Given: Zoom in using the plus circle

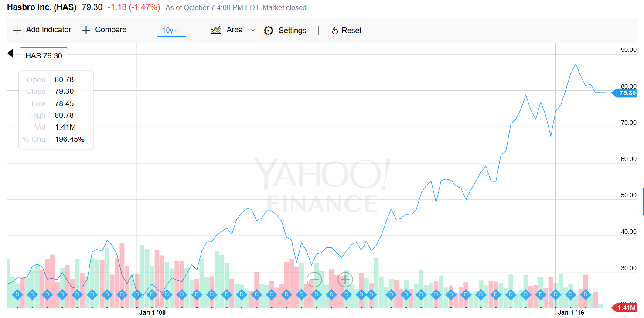Looking at the screenshot, I should pos(345,279).
